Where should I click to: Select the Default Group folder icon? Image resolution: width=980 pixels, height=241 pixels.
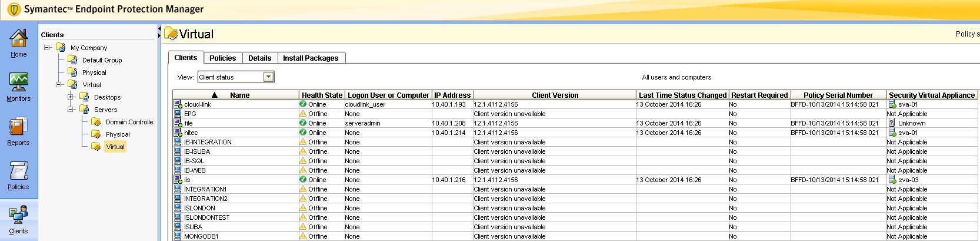[x=72, y=60]
